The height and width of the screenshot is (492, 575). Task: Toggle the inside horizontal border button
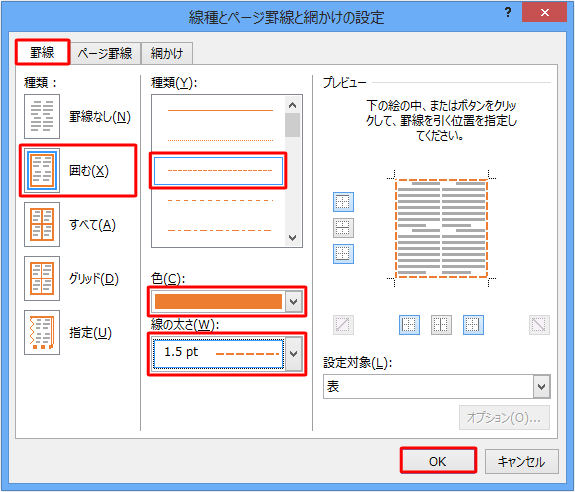point(343,228)
